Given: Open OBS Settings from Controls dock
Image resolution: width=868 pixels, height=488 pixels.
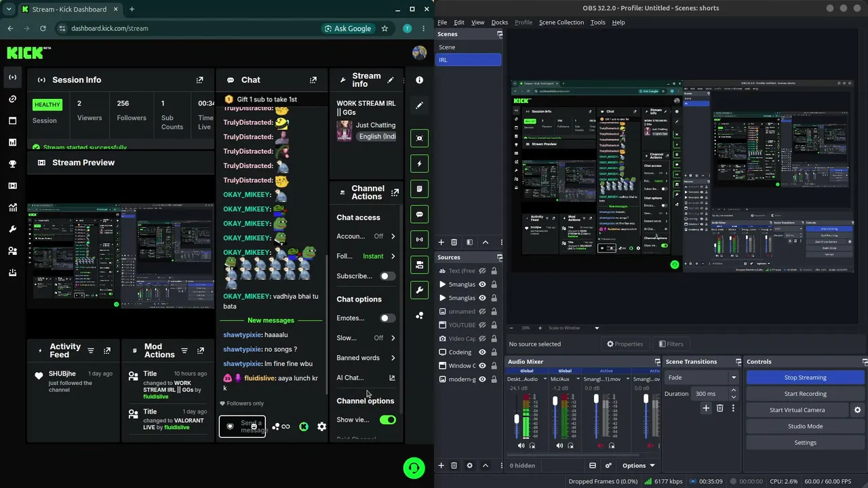Looking at the screenshot, I should coord(806,443).
